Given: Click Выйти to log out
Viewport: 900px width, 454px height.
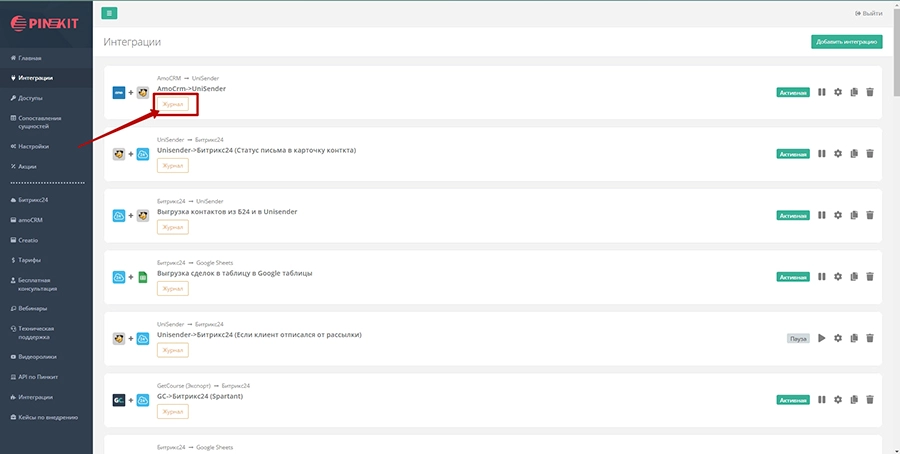Looking at the screenshot, I should tap(869, 13).
